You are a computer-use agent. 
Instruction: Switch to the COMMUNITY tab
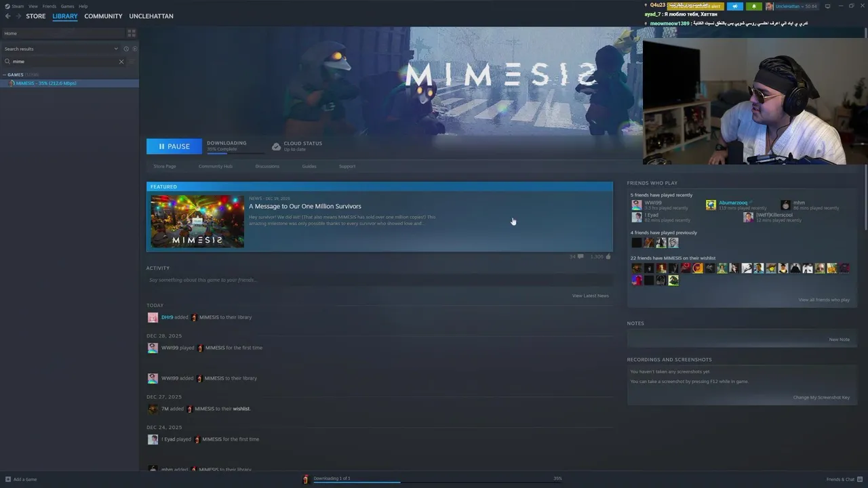103,16
